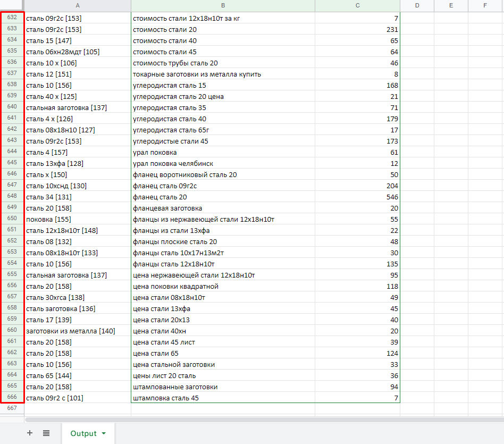Click cell 'сталь 10 х [106]'
504x444 pixels.
78,63
